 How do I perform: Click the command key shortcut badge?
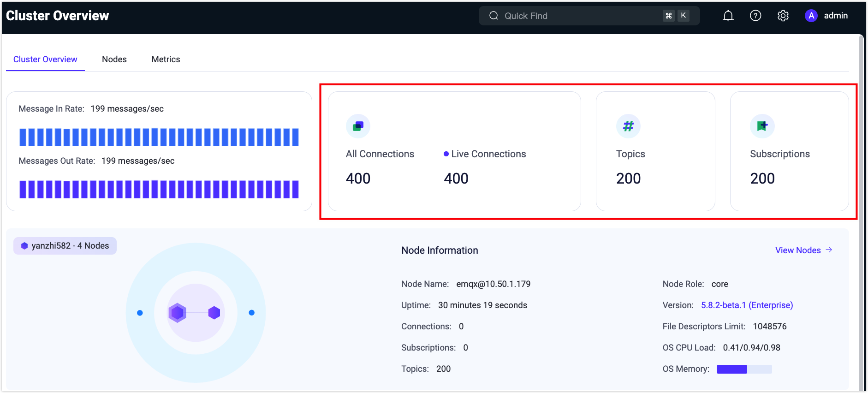[669, 16]
